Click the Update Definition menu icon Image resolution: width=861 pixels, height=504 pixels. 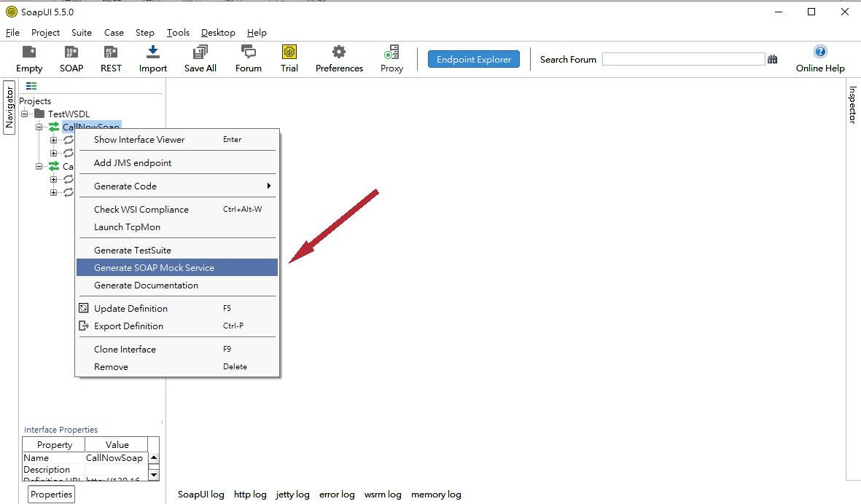83,308
